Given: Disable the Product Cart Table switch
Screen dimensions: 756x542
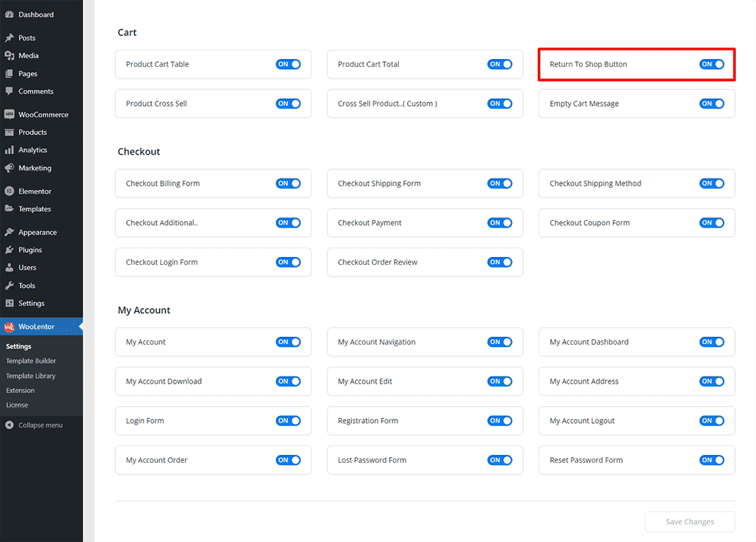Looking at the screenshot, I should click(x=288, y=64).
